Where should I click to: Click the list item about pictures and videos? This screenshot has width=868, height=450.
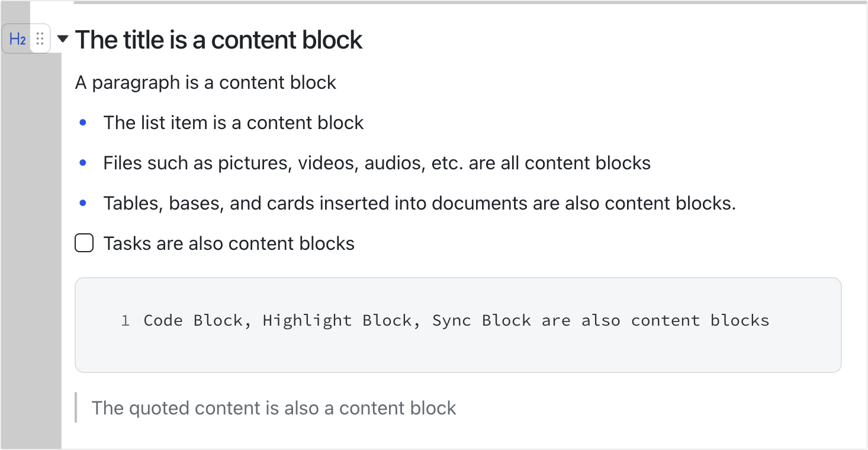click(x=377, y=162)
